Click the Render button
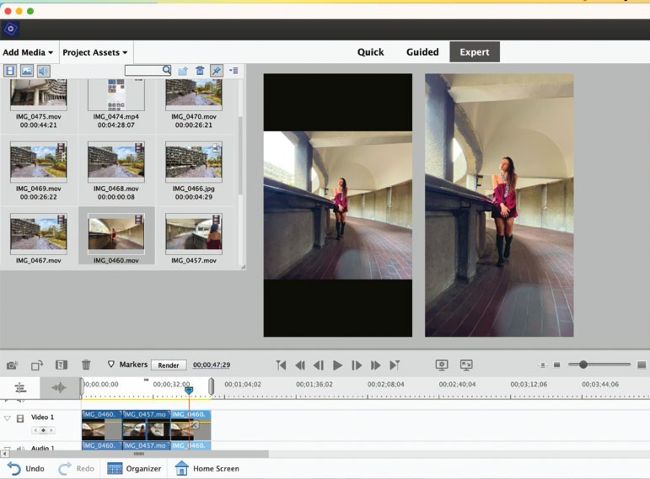The image size is (650, 479). coord(168,366)
